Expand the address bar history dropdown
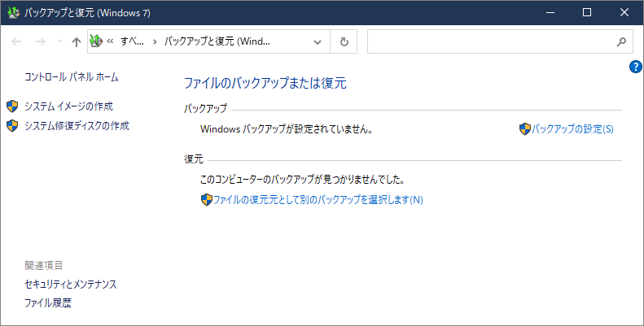 (317, 41)
